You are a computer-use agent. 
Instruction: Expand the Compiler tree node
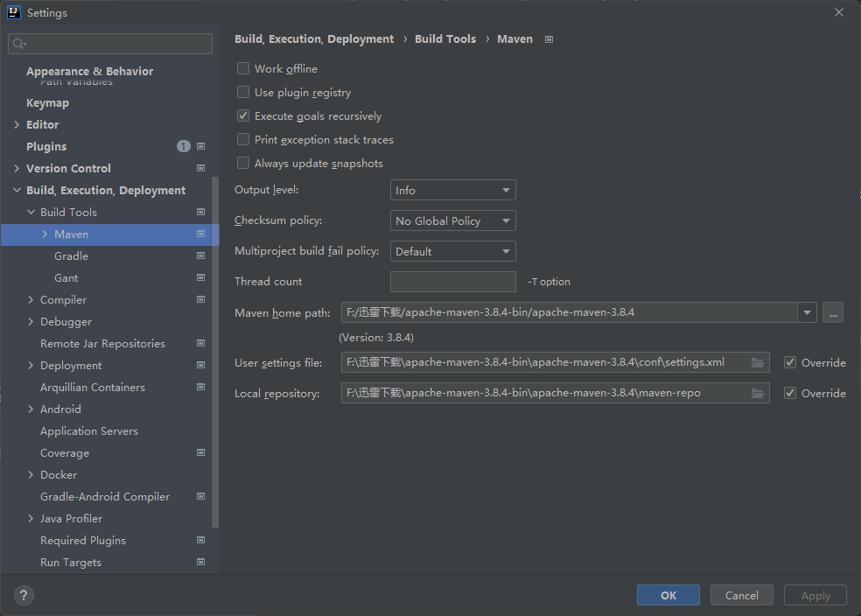click(31, 300)
